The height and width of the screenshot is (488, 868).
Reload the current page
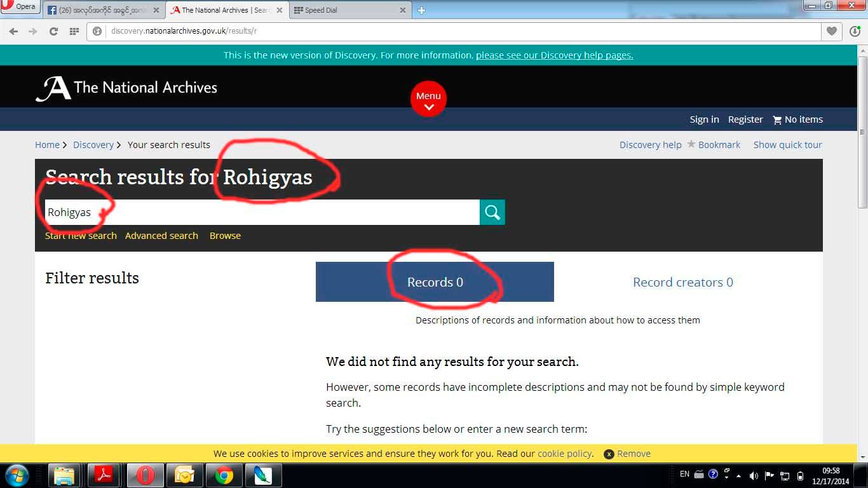click(x=53, y=31)
